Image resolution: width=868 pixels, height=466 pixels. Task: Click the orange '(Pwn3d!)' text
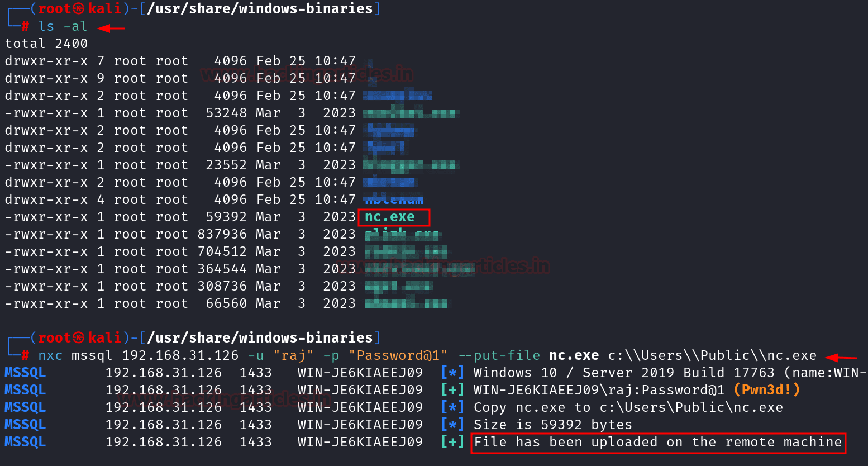(x=766, y=390)
